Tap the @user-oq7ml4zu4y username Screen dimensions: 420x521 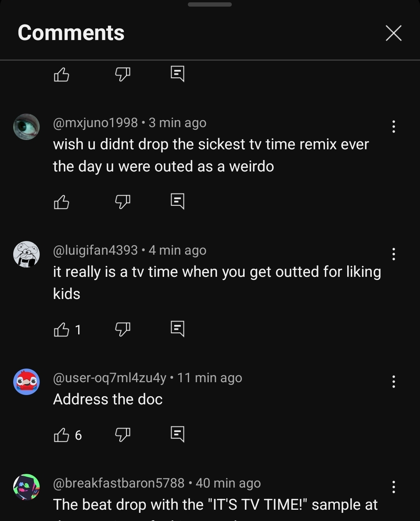pos(110,378)
